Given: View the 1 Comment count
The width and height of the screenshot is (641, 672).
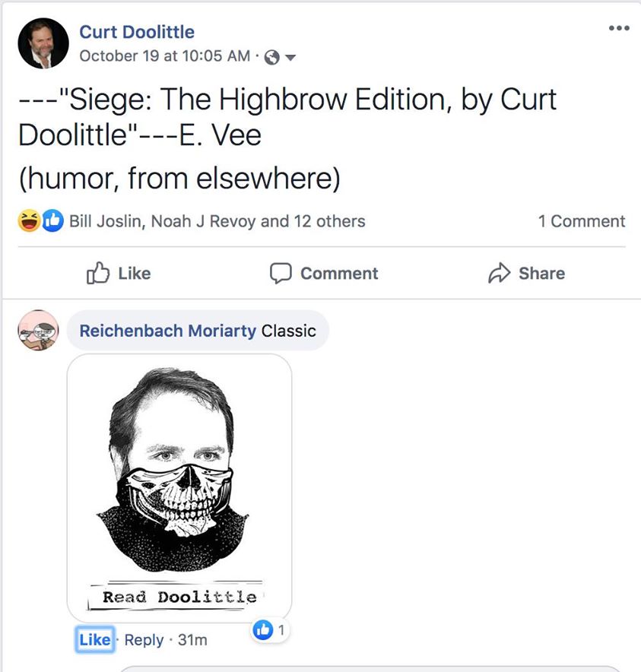Looking at the screenshot, I should pyautogui.click(x=581, y=221).
